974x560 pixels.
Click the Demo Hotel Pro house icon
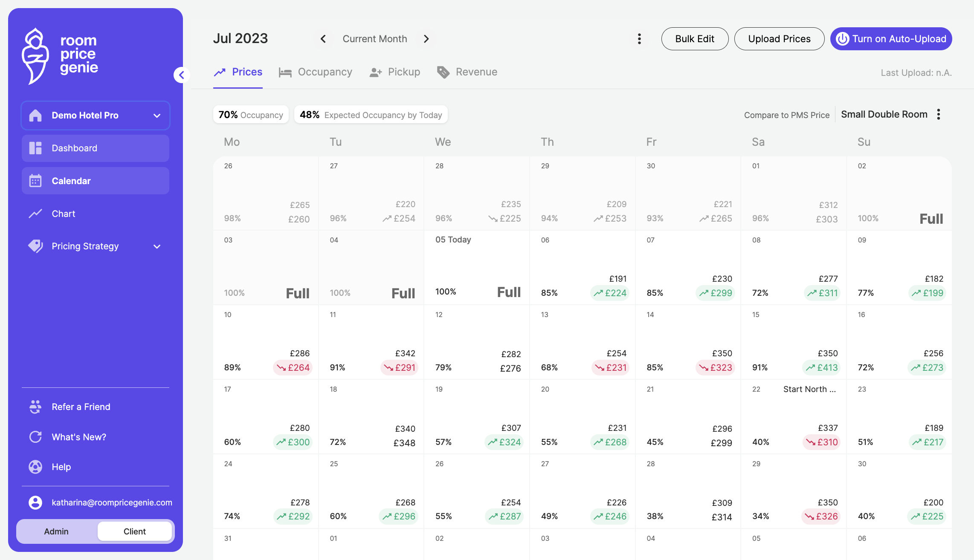35,115
